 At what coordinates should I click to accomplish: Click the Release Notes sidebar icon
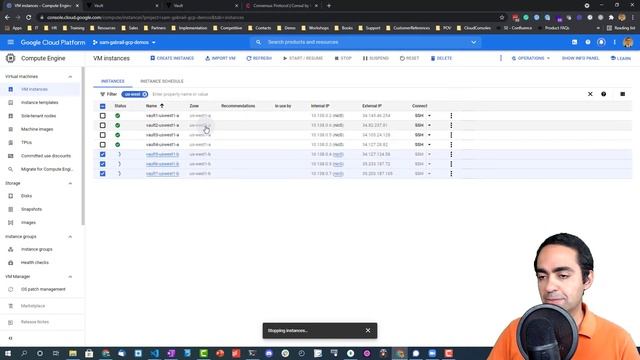(x=11, y=322)
